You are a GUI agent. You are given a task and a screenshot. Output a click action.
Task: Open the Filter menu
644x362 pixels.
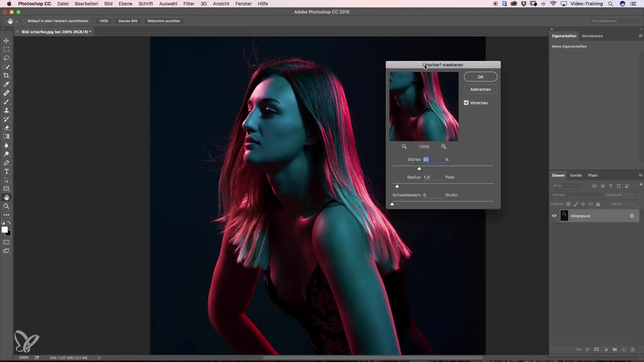pyautogui.click(x=189, y=4)
